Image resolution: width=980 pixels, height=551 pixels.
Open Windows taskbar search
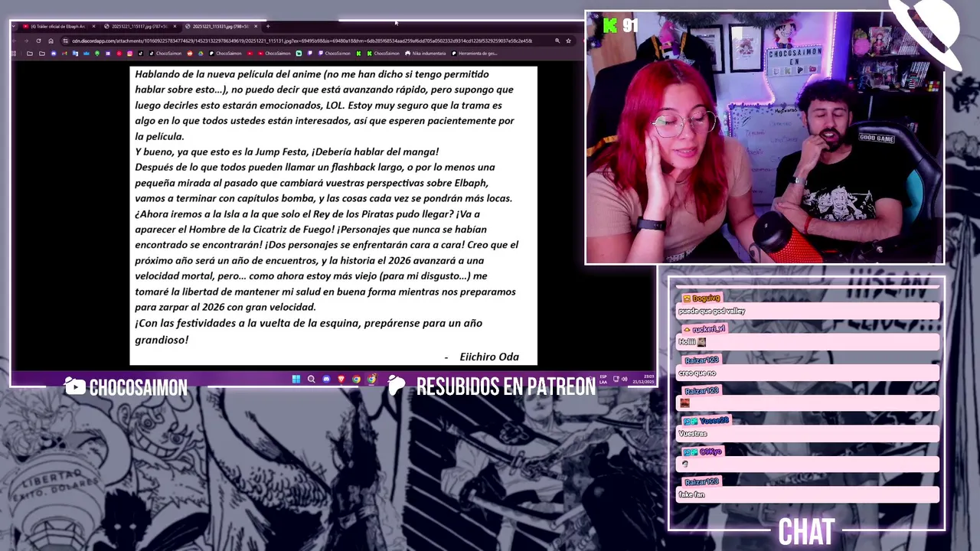311,379
